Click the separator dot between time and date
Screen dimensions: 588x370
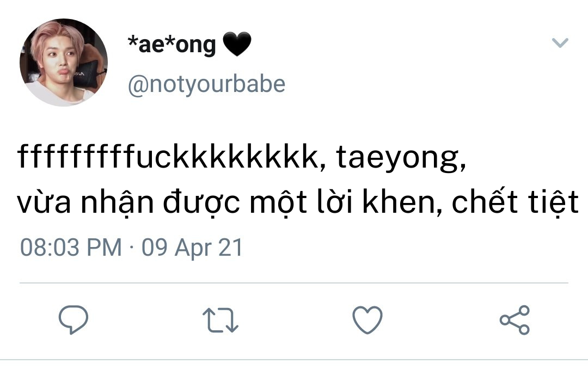[132, 248]
